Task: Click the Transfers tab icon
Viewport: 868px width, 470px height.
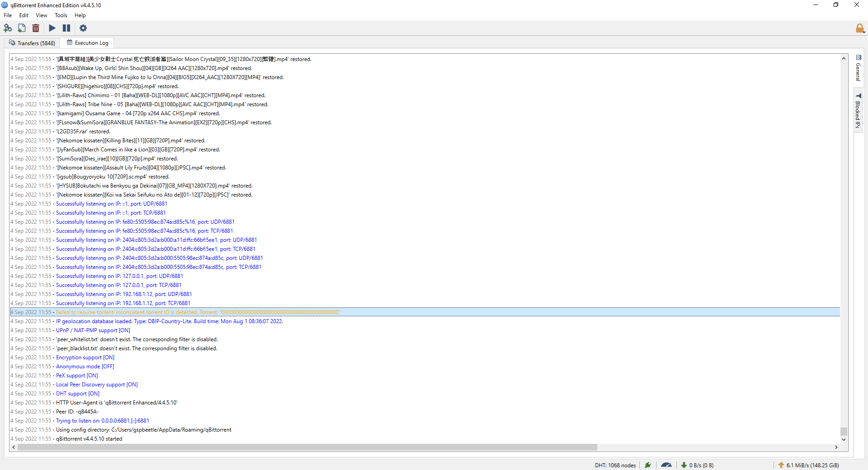Action: 12,43
